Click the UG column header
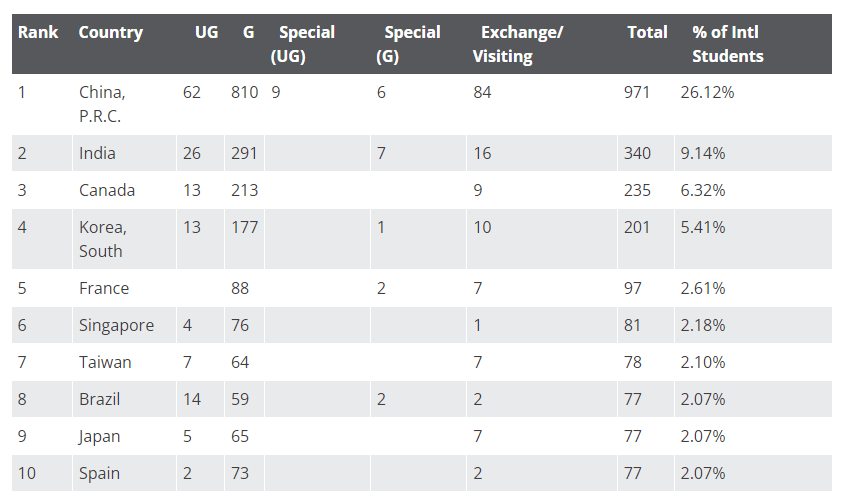 (x=206, y=32)
